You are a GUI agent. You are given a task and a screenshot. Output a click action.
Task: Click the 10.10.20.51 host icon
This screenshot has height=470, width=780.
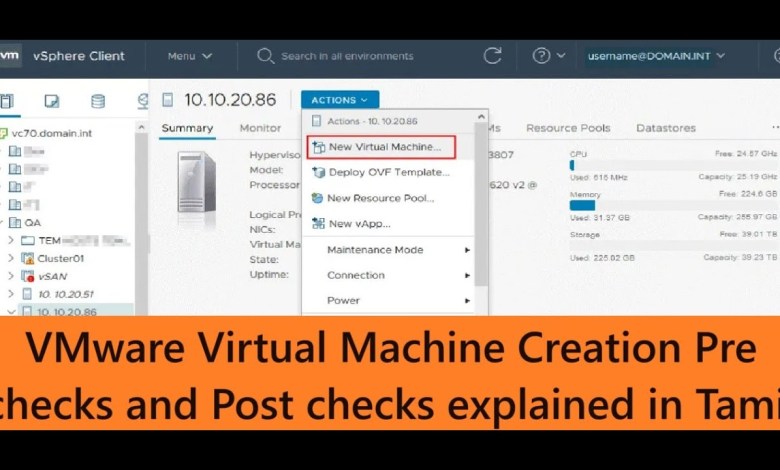pyautogui.click(x=27, y=294)
